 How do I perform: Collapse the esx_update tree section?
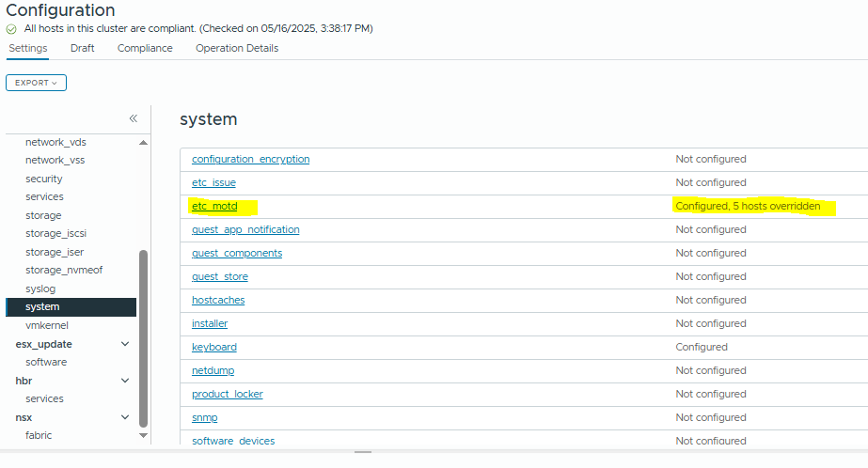[125, 344]
